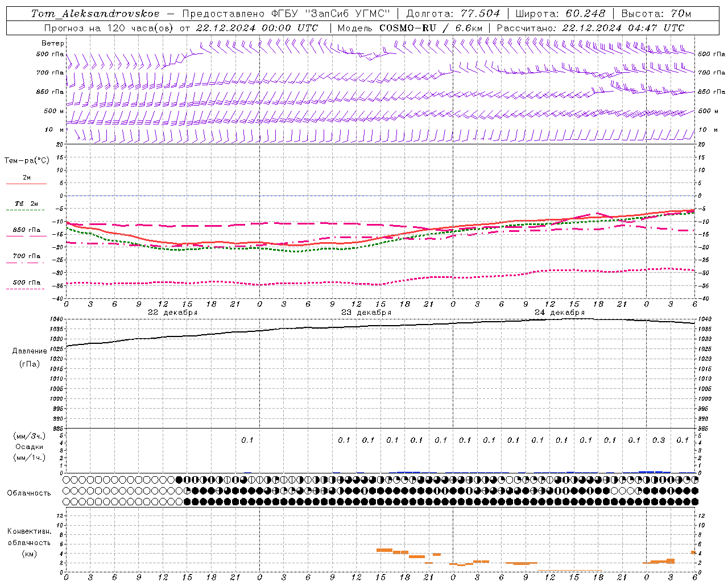Click the computed time 22.12.2024 04:47 UTC

(x=623, y=28)
